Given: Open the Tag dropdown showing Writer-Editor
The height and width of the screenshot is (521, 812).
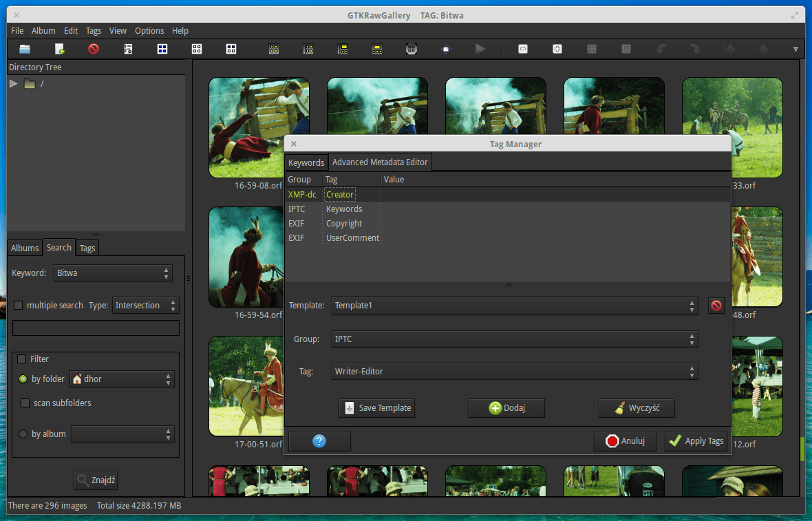Looking at the screenshot, I should (515, 372).
